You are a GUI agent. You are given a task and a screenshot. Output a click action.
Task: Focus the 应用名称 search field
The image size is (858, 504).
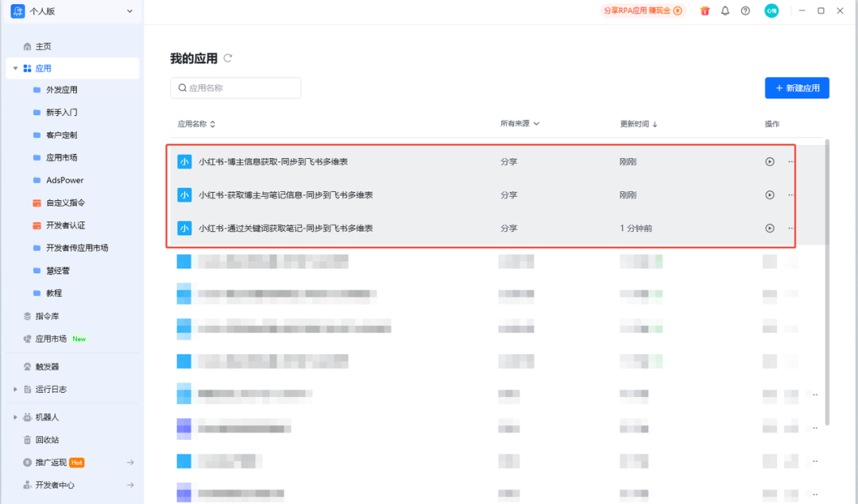pos(235,88)
